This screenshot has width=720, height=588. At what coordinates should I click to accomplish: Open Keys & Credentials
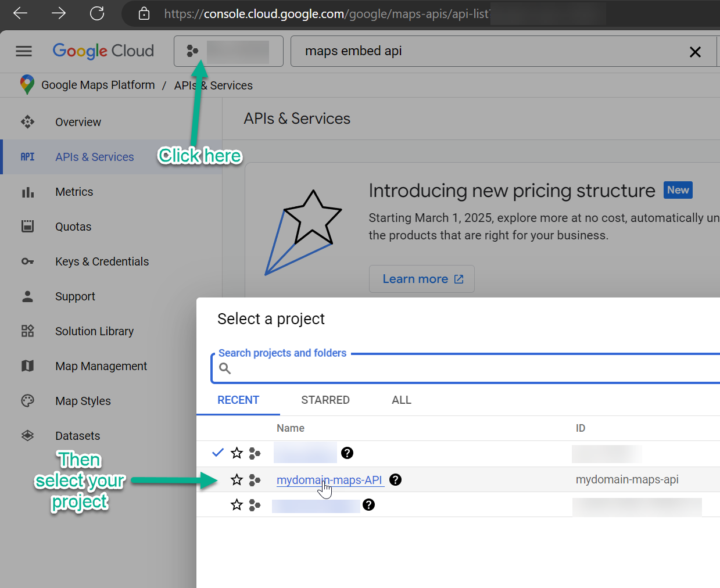102,261
